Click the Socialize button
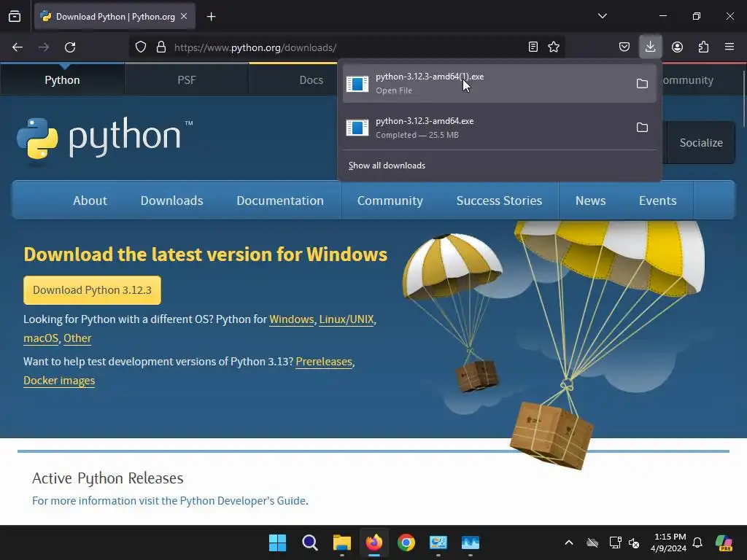 [701, 142]
